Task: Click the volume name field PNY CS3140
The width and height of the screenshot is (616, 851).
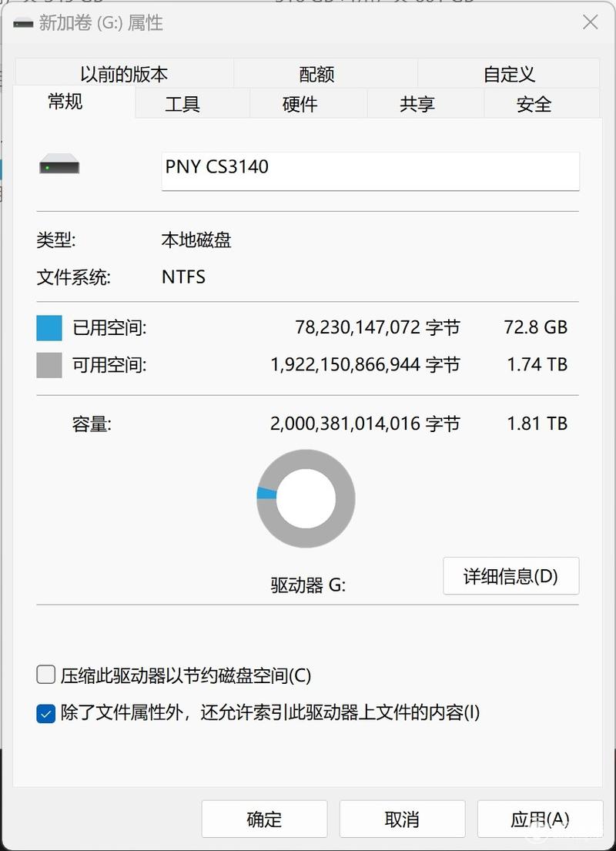Action: point(370,171)
